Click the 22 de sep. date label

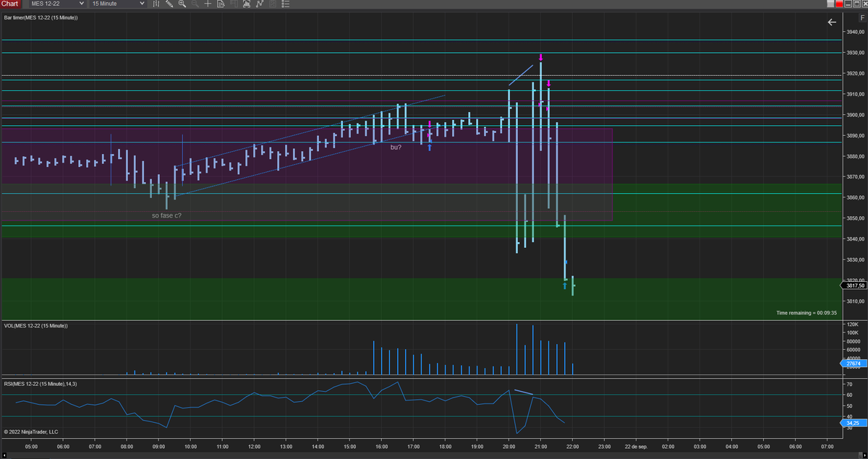pos(635,447)
